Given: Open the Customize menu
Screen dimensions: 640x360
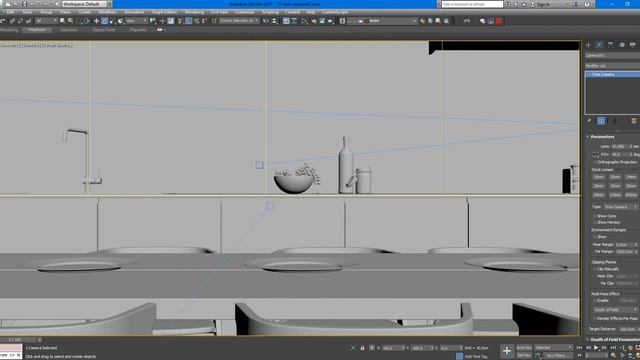Looking at the screenshot, I should point(244,12).
